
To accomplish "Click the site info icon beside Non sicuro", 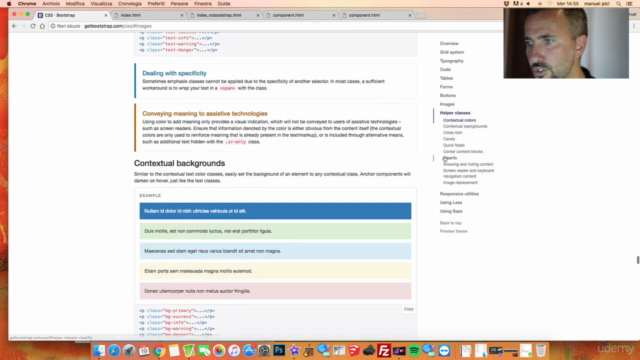I will click(x=53, y=26).
